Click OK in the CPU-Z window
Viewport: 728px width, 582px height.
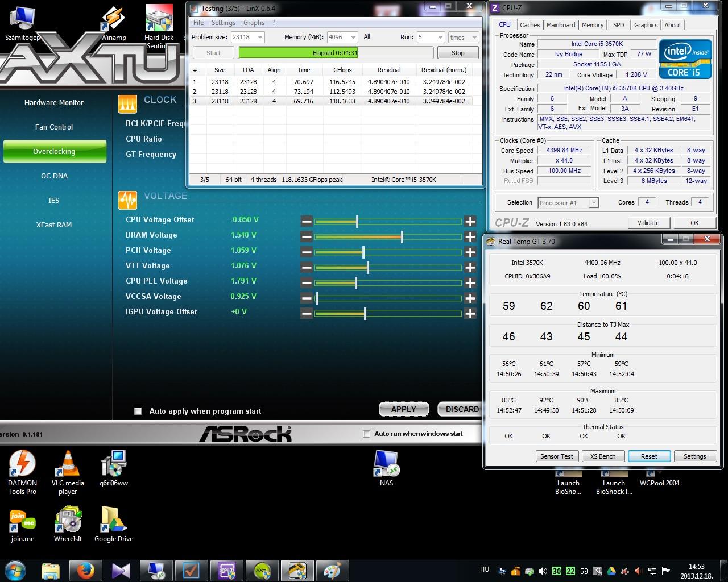694,223
